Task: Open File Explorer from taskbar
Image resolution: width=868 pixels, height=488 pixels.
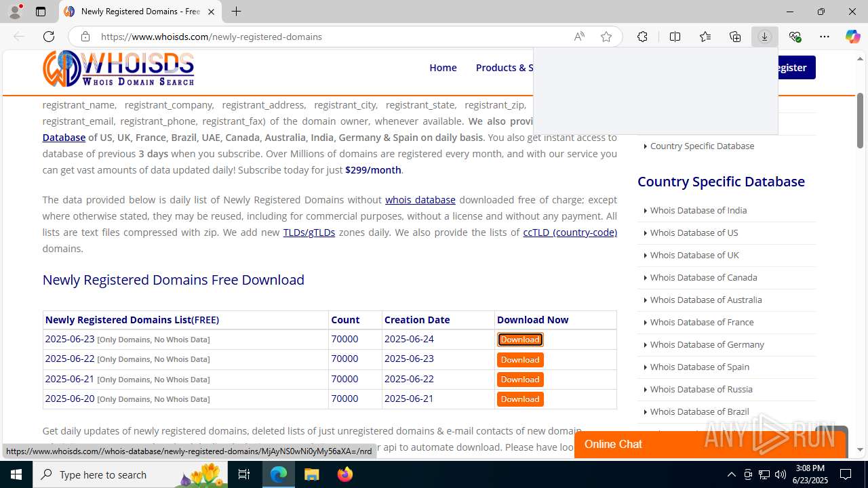Action: click(x=312, y=474)
